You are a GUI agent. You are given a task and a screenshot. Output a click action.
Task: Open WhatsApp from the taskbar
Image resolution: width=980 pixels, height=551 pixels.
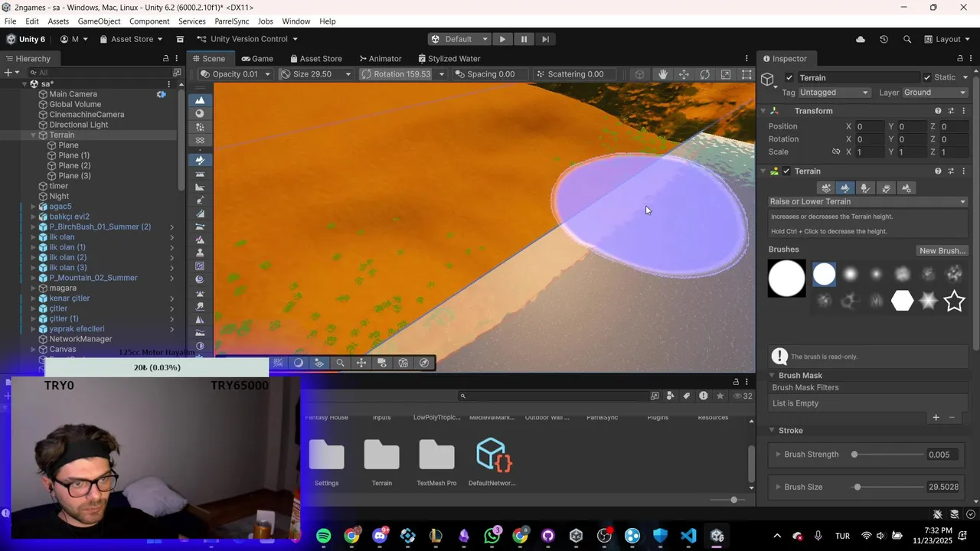(x=492, y=536)
